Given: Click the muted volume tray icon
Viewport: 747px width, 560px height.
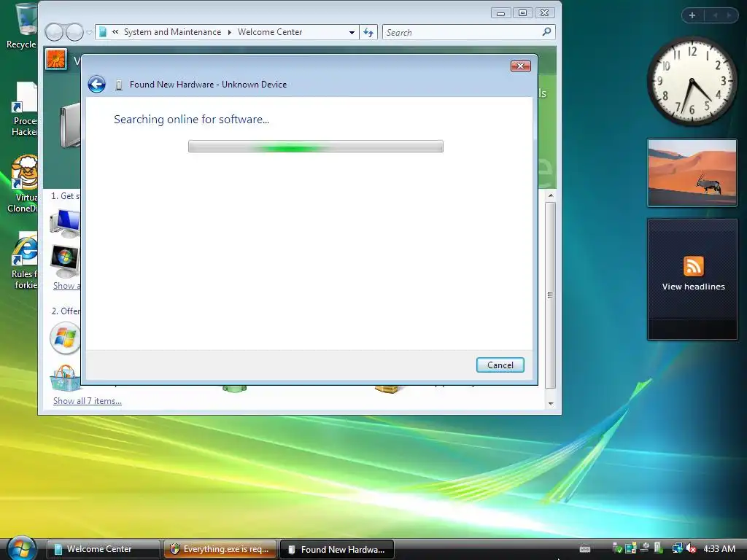Looking at the screenshot, I should tap(691, 548).
